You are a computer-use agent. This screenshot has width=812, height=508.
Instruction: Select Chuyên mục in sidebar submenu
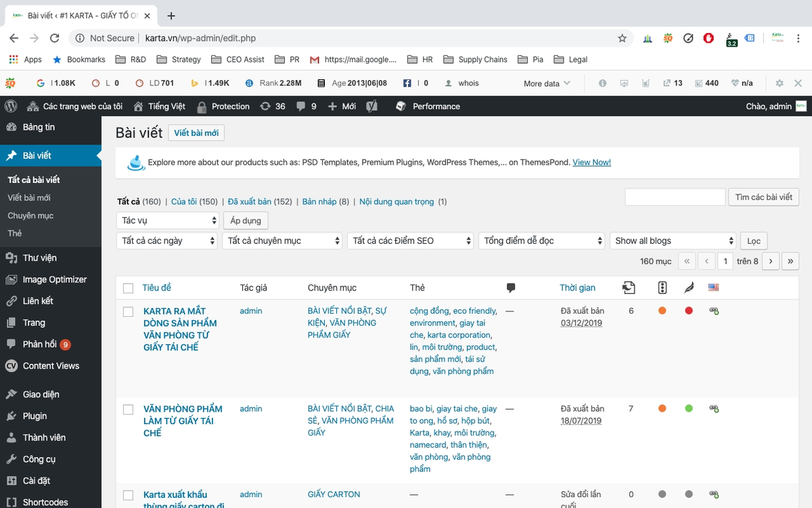click(x=30, y=215)
